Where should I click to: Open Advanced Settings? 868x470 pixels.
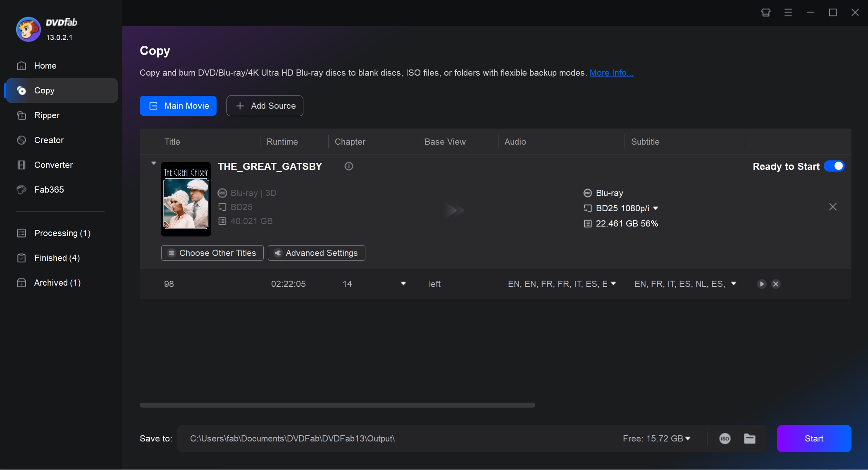[x=317, y=253]
